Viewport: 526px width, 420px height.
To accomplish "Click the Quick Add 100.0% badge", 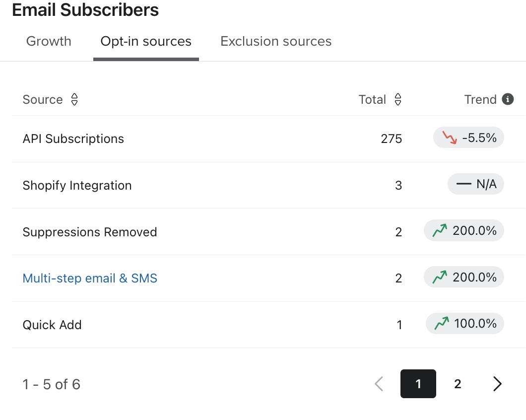I will 465,324.
